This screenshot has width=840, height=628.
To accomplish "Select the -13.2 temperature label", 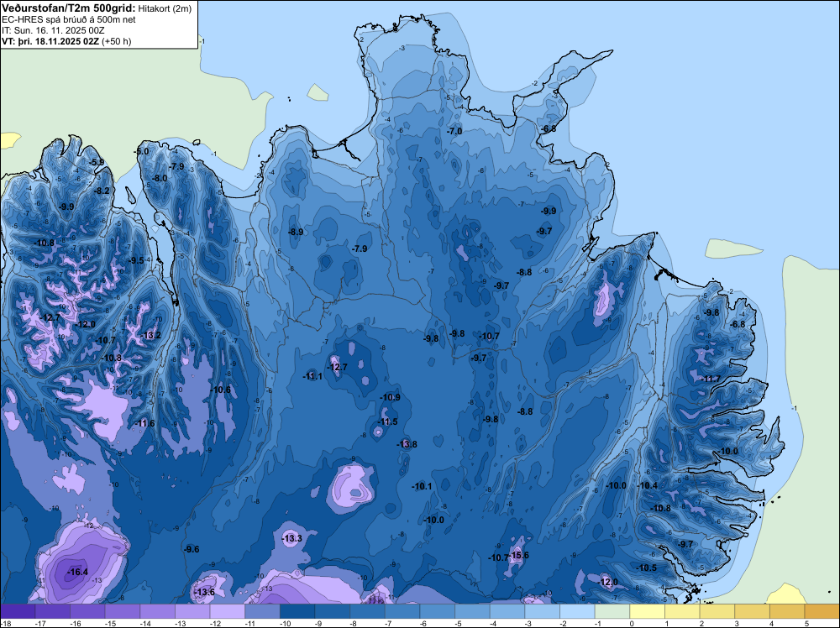I will 150,336.
